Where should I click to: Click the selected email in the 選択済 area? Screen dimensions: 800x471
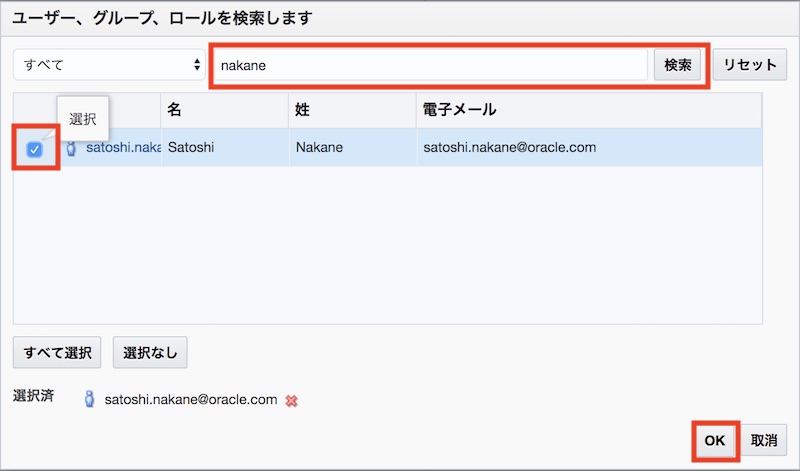190,399
